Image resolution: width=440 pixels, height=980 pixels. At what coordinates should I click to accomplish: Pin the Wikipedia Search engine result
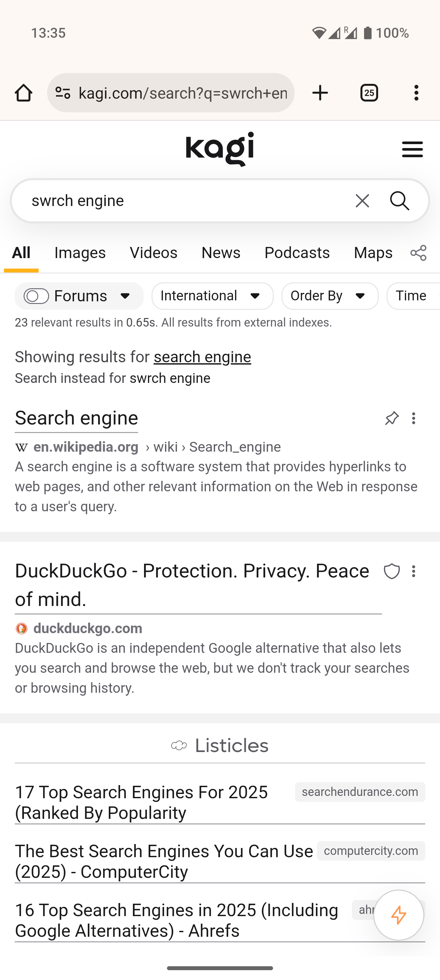tap(392, 419)
